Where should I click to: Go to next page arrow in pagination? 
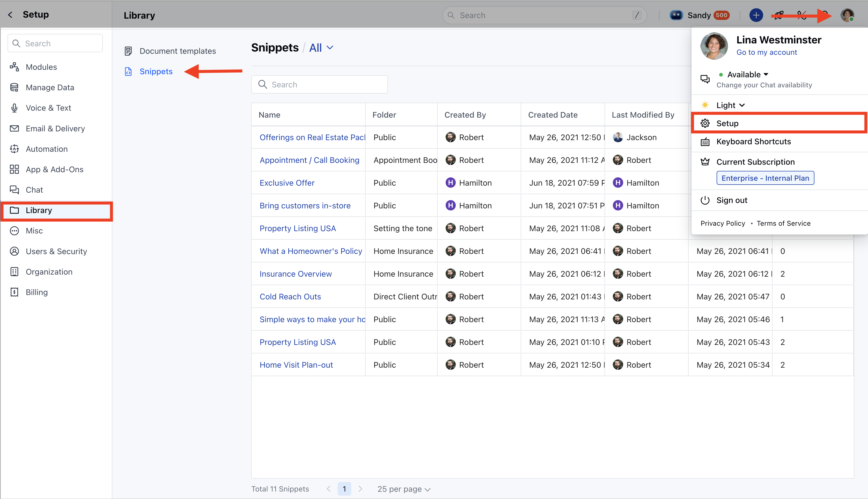pyautogui.click(x=360, y=489)
